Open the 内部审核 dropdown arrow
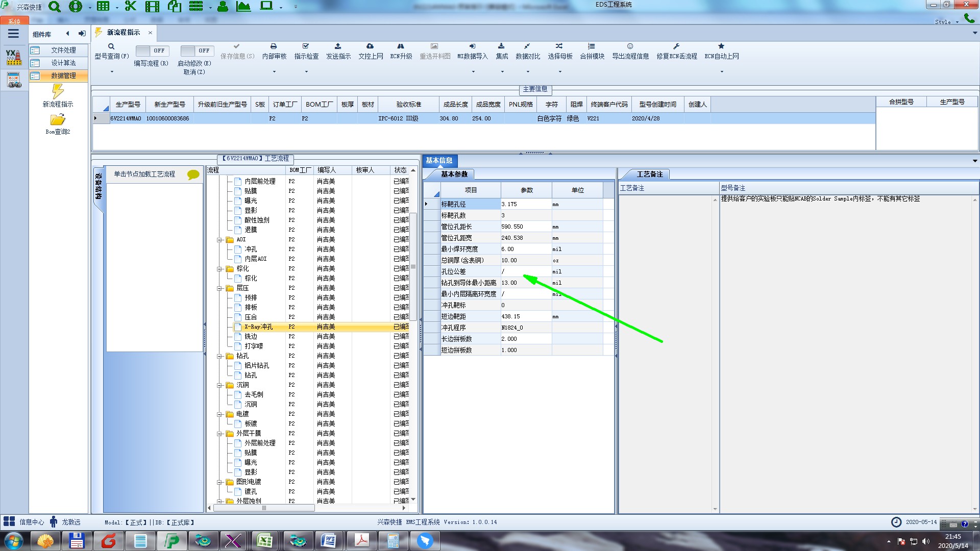Screen dimensions: 980x551 (x=274, y=72)
